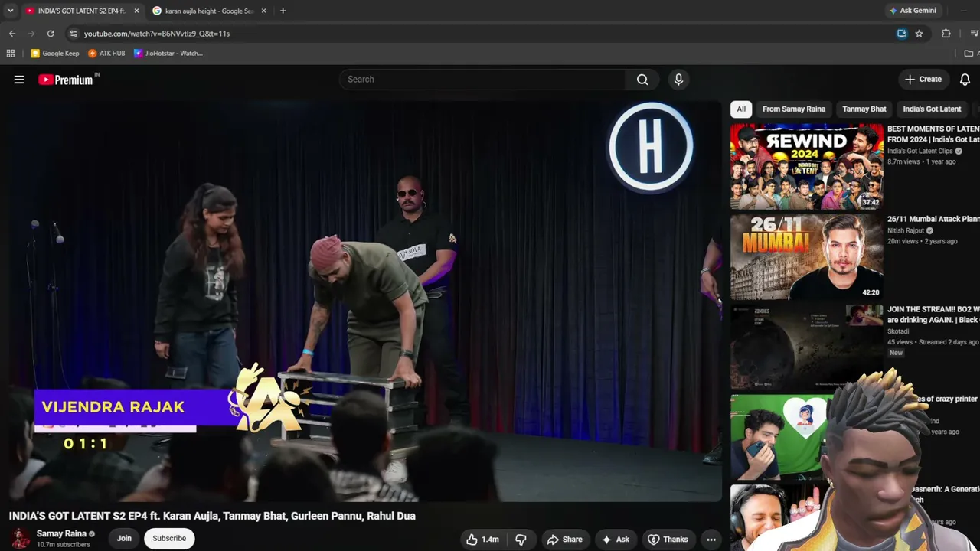
Task: Close the India's Got Latent tab
Action: (136, 11)
